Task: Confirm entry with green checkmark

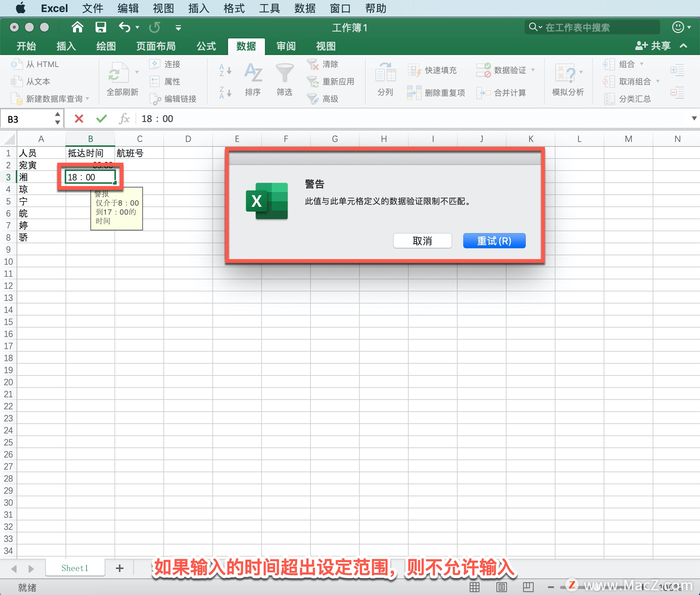Action: point(102,119)
